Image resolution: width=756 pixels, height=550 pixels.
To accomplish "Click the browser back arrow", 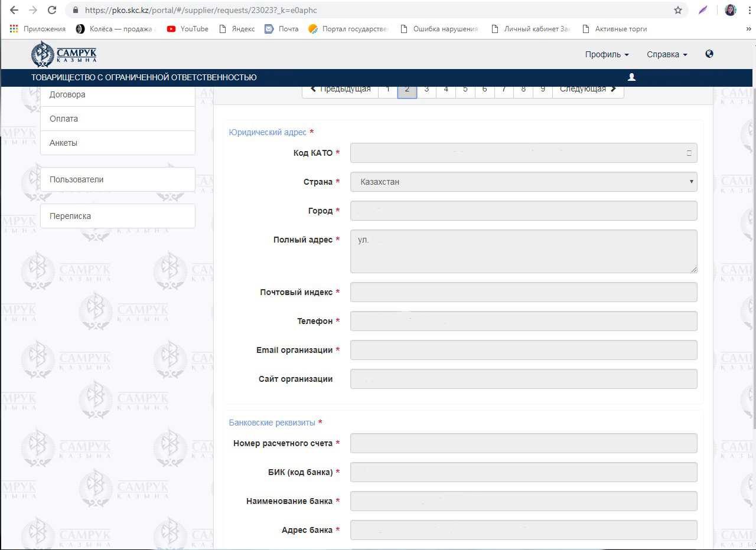I will pos(14,10).
